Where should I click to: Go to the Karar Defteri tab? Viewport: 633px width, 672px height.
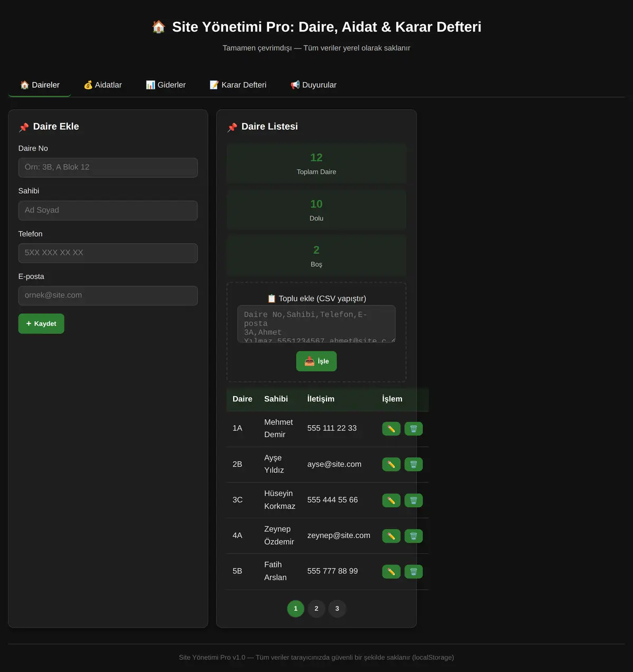238,85
